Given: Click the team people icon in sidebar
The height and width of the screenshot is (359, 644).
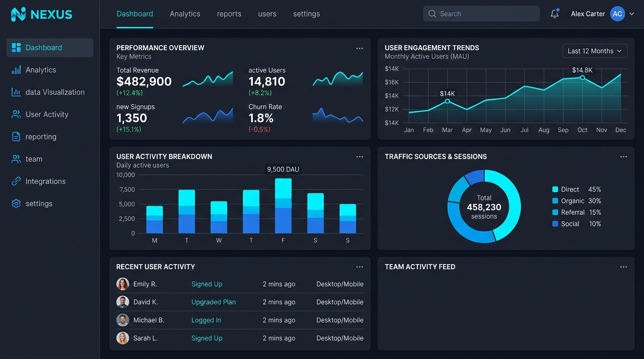Looking at the screenshot, I should pos(16,159).
